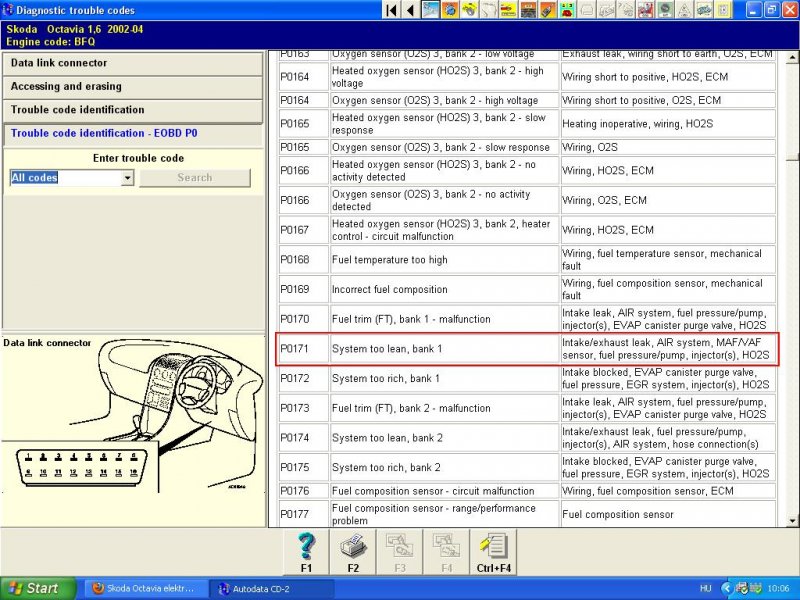800x600 pixels.
Task: Click the orange diagnostic tester toolbar icon
Action: [x=547, y=10]
